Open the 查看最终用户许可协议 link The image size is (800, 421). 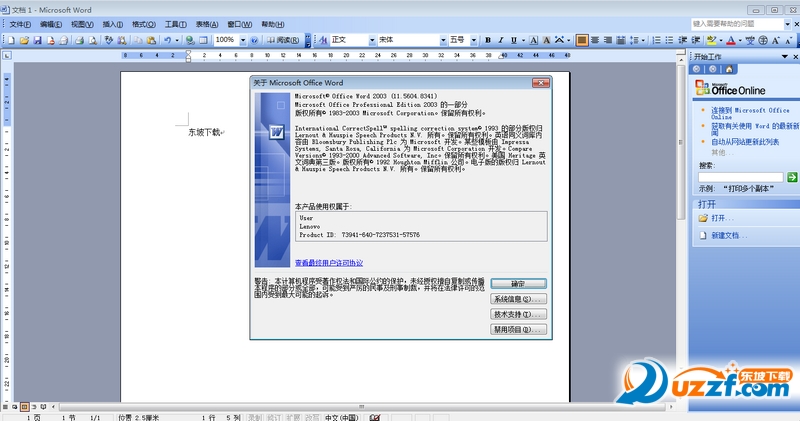click(329, 263)
